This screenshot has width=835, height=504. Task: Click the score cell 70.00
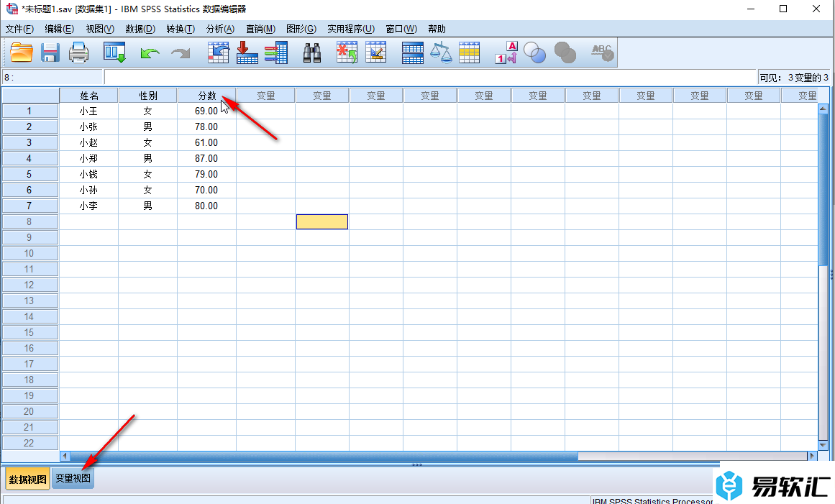click(x=206, y=190)
